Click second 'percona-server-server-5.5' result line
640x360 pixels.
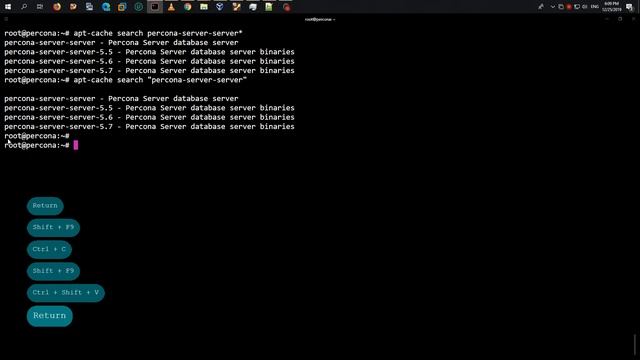tap(149, 108)
